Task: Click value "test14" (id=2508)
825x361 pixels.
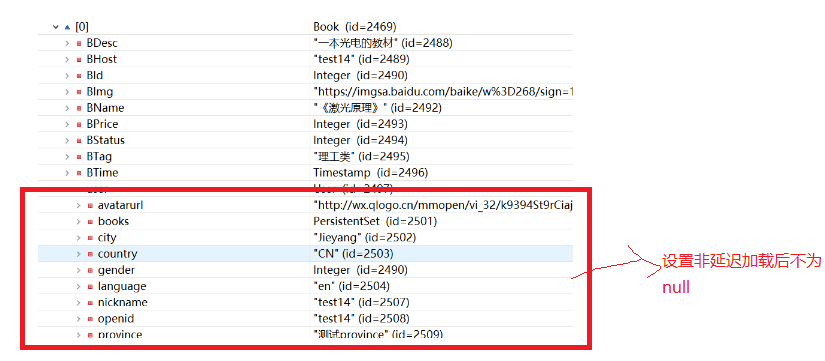Action: (x=361, y=319)
